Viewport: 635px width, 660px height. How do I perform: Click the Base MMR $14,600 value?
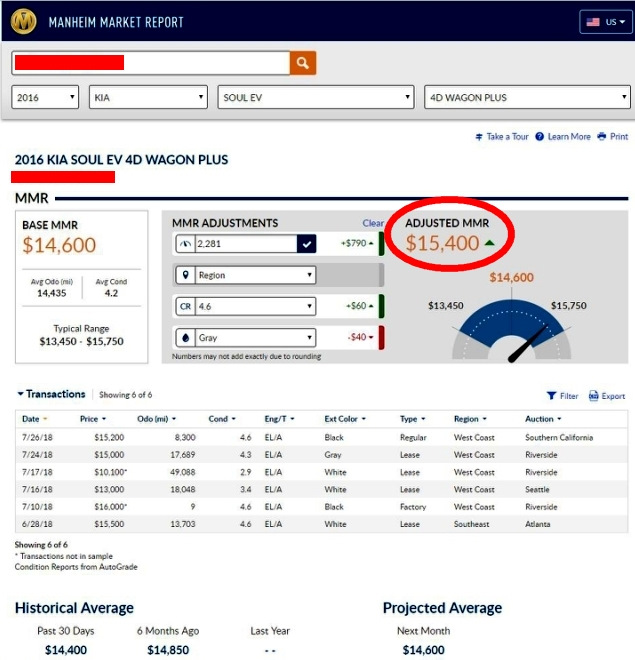click(x=59, y=245)
